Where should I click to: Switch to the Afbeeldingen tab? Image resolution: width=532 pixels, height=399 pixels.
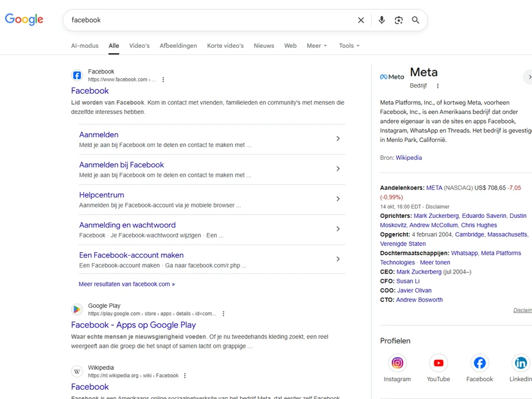[178, 46]
